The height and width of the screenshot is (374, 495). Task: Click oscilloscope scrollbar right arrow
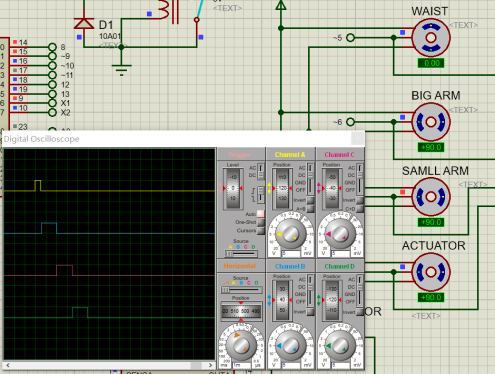pos(210,365)
